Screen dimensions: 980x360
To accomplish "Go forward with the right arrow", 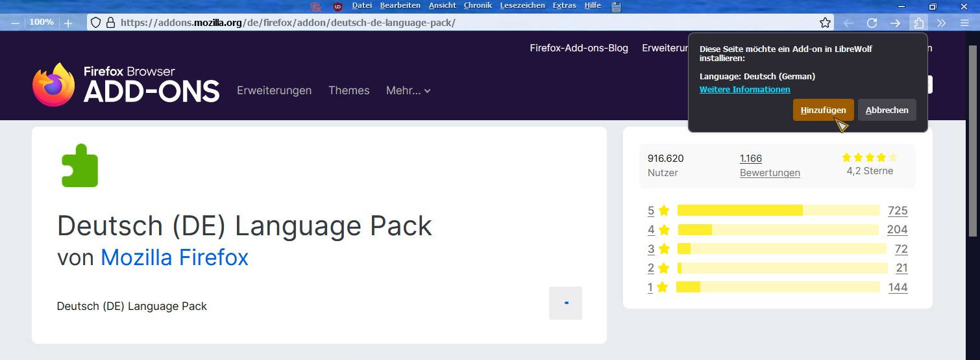I will [895, 23].
